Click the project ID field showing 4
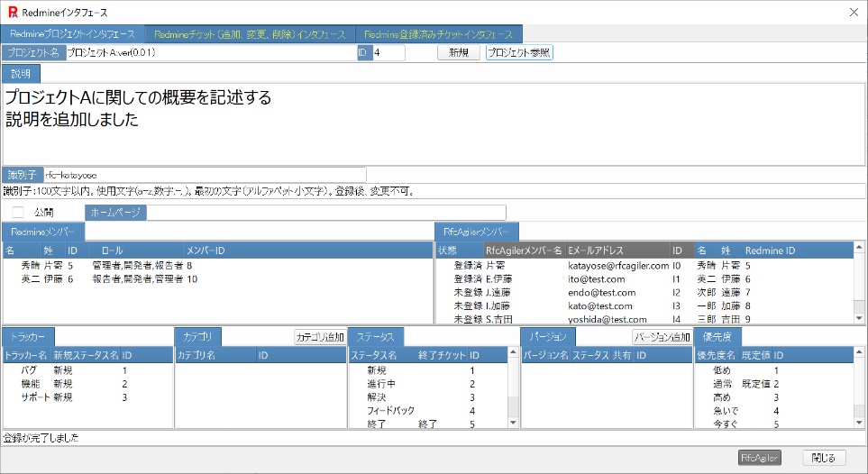868x474 pixels. tap(388, 52)
